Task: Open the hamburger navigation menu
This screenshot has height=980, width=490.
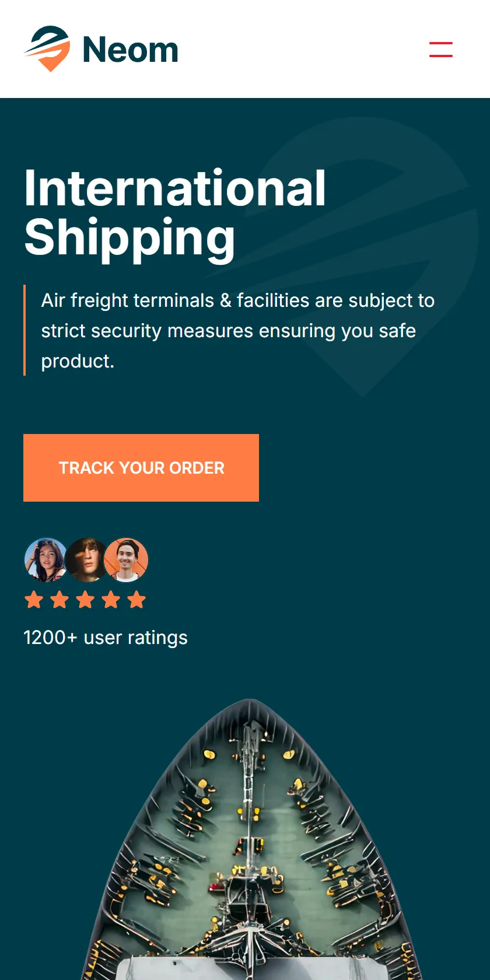Action: tap(441, 49)
